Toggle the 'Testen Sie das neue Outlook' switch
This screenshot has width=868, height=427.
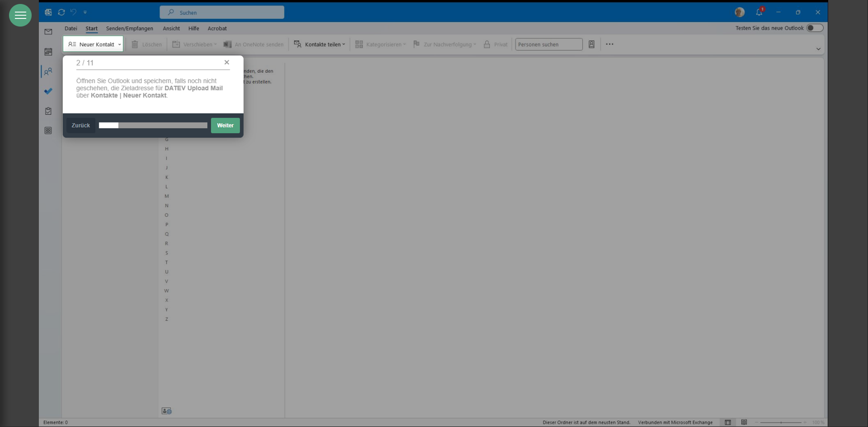click(x=814, y=28)
